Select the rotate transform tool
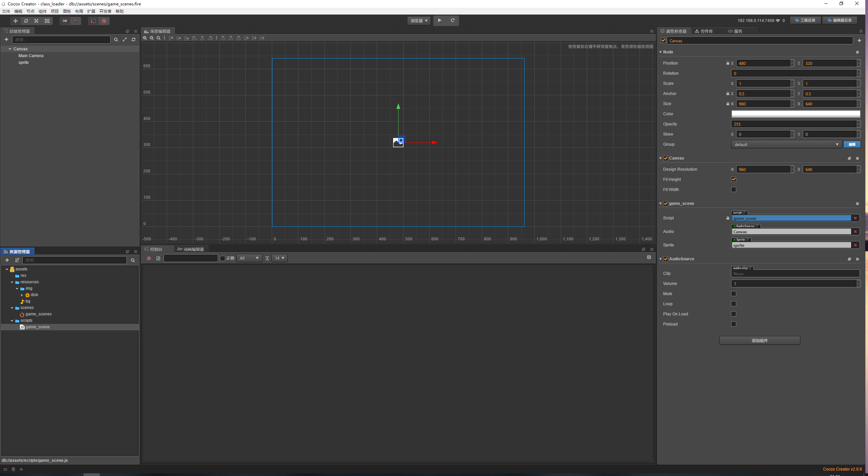The height and width of the screenshot is (476, 868). tap(26, 21)
